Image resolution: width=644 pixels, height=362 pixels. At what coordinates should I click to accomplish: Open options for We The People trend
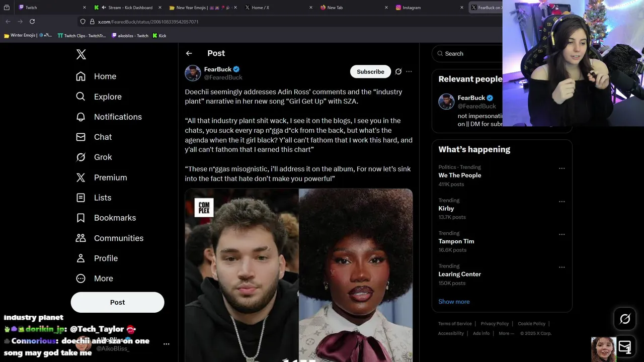(561, 168)
